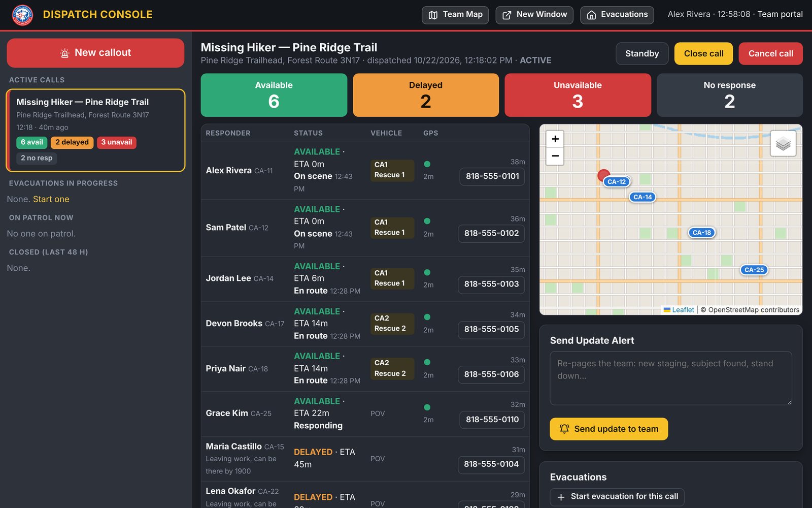Click the CA-18 map marker
Screen dimensions: 812x508
point(702,233)
